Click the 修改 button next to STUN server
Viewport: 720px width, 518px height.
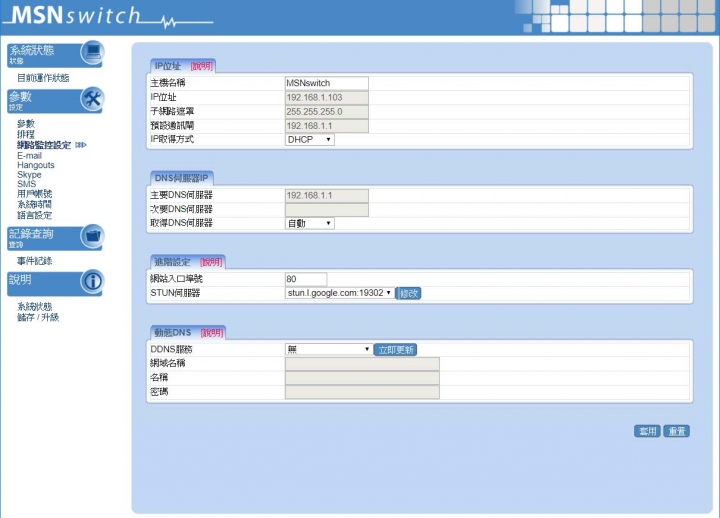[x=408, y=293]
